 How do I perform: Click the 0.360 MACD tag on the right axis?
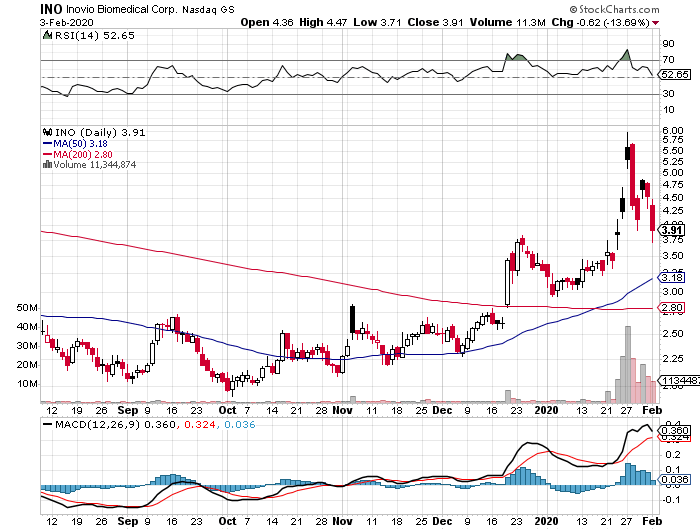[674, 430]
